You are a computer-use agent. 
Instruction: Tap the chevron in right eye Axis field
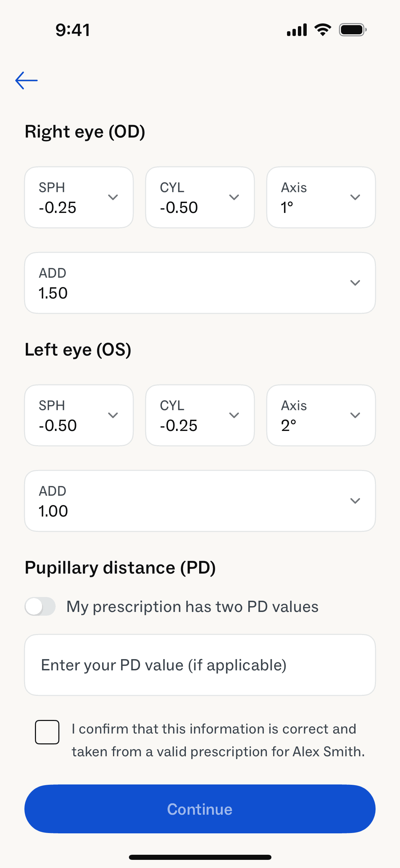355,197
